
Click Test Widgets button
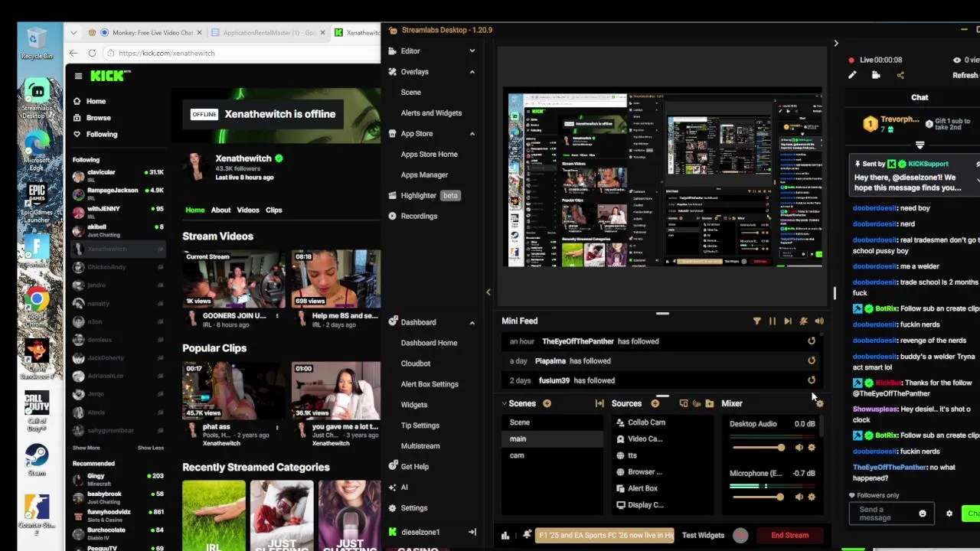coord(703,536)
